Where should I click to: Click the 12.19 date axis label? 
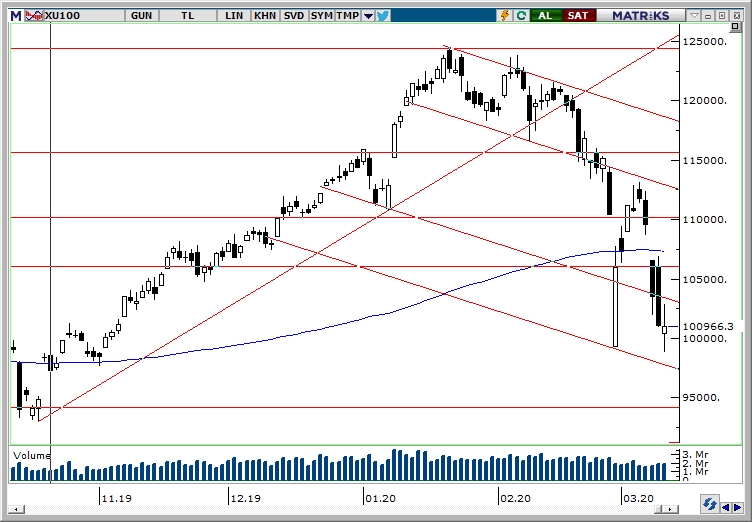coord(245,498)
